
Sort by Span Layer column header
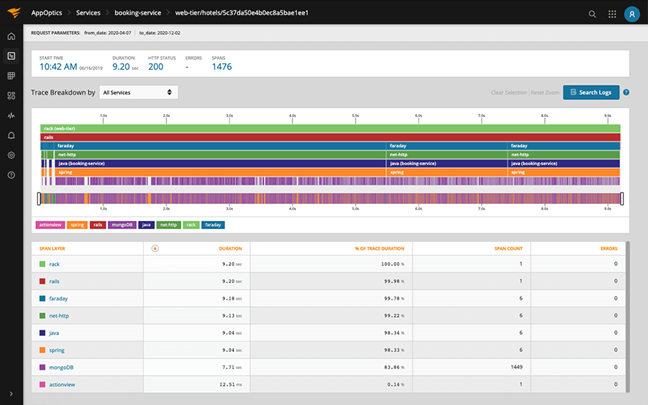[x=52, y=248]
